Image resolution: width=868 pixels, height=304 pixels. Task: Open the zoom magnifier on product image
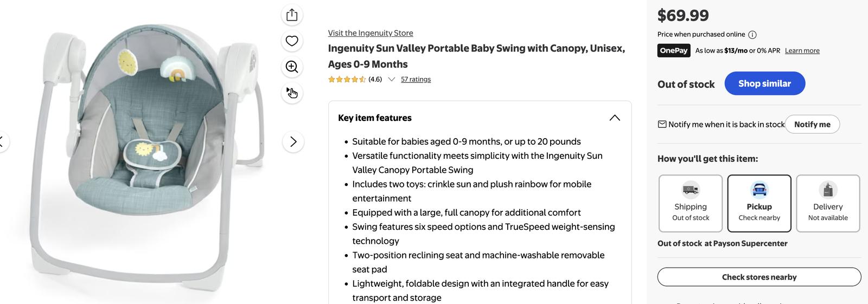point(292,67)
